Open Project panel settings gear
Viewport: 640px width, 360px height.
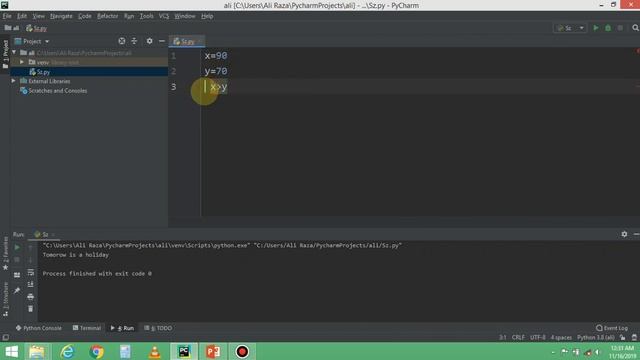(149, 41)
